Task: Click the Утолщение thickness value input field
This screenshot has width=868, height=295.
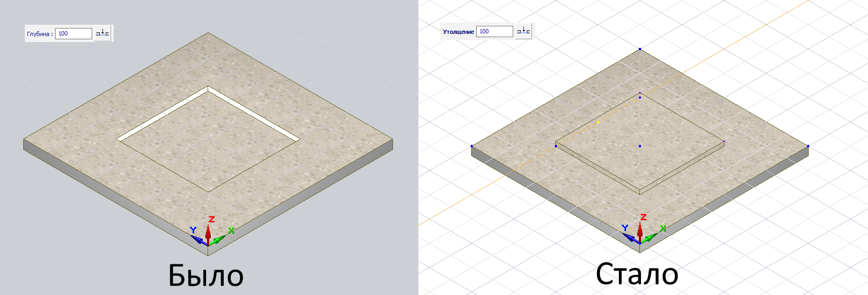Action: (494, 31)
